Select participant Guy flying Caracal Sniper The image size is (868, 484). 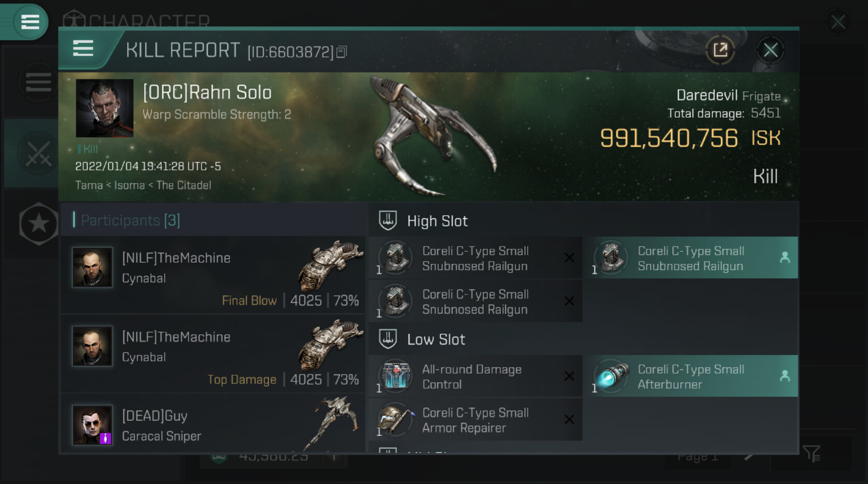pos(213,425)
